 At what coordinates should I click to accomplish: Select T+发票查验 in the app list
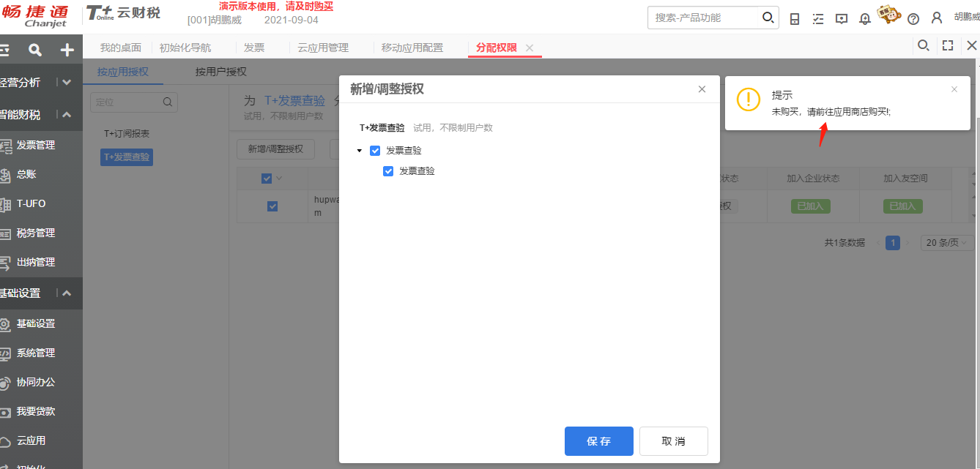point(127,157)
